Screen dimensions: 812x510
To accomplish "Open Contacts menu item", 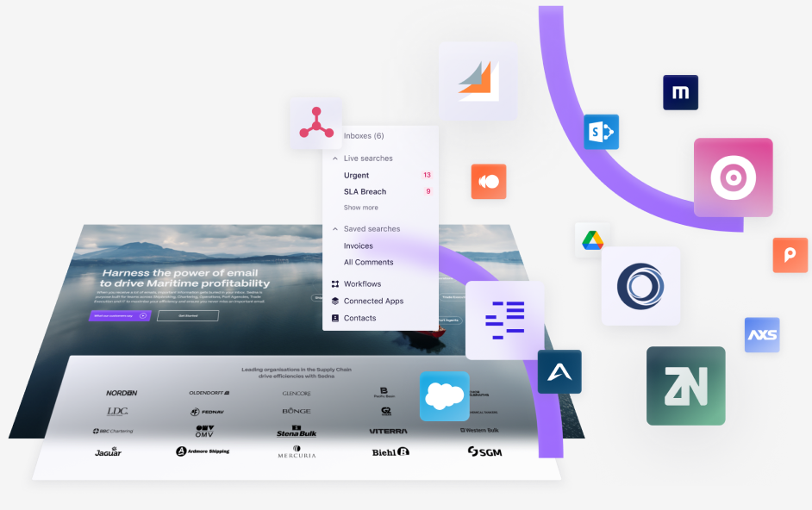I will [x=360, y=318].
